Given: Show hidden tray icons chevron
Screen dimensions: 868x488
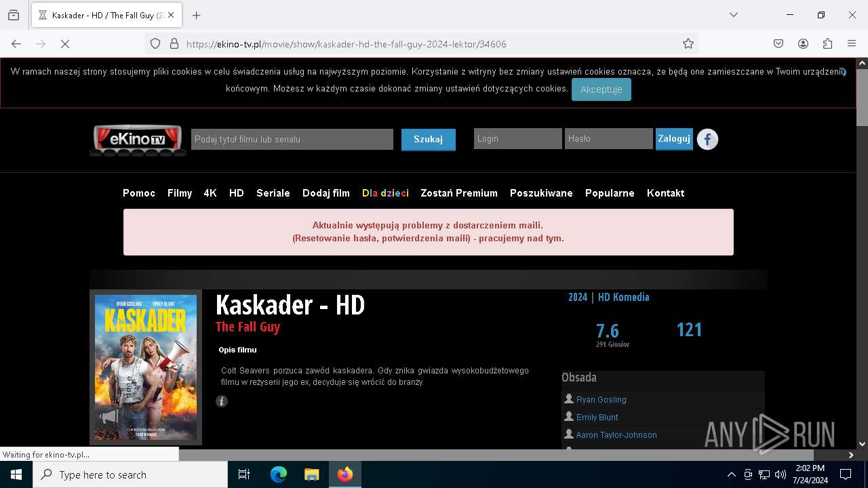Looking at the screenshot, I should [731, 474].
